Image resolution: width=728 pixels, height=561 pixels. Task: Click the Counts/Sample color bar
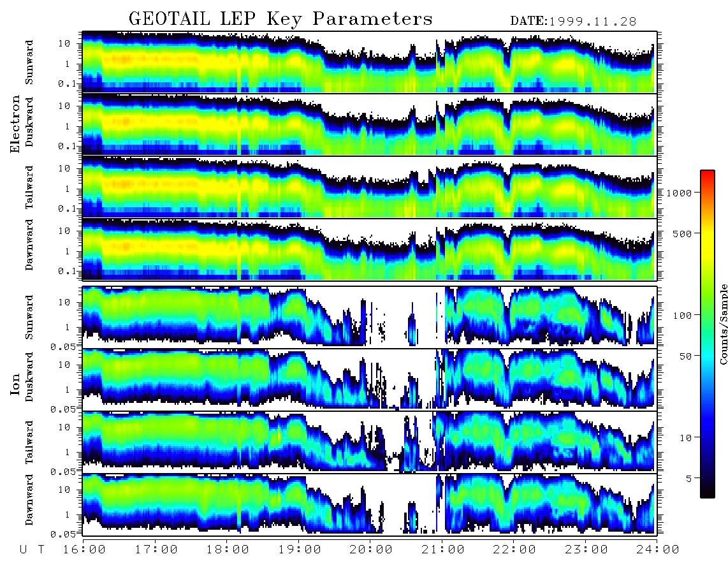708,334
